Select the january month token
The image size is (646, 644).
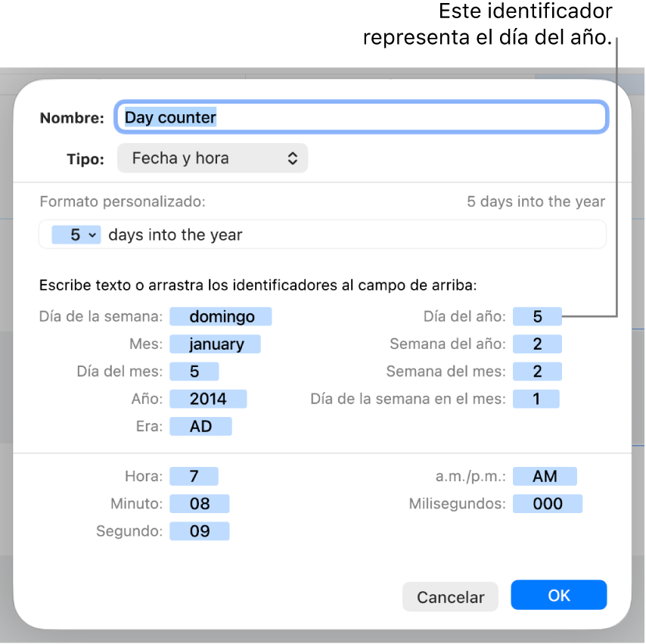point(215,344)
